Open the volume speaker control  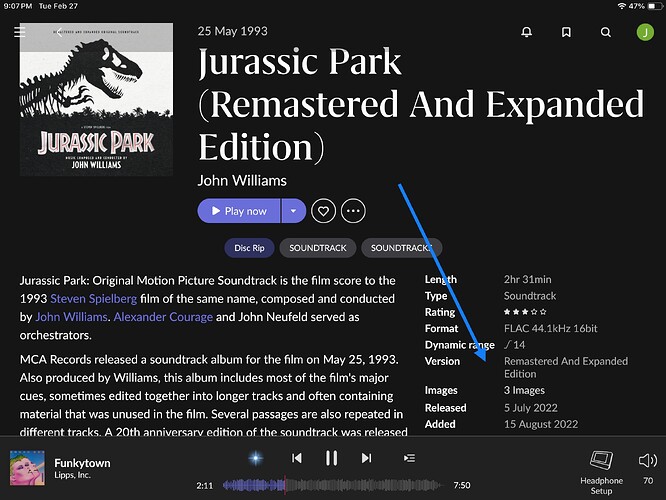[647, 460]
